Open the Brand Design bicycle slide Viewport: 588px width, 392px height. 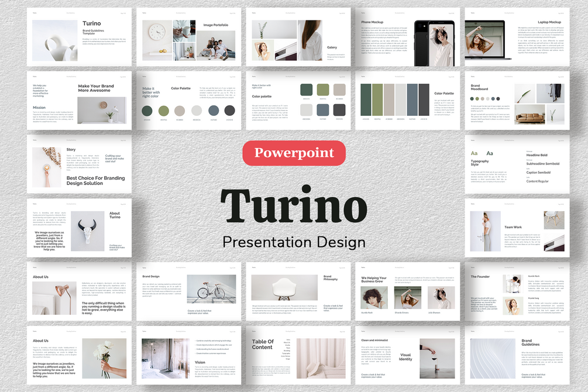(x=188, y=291)
